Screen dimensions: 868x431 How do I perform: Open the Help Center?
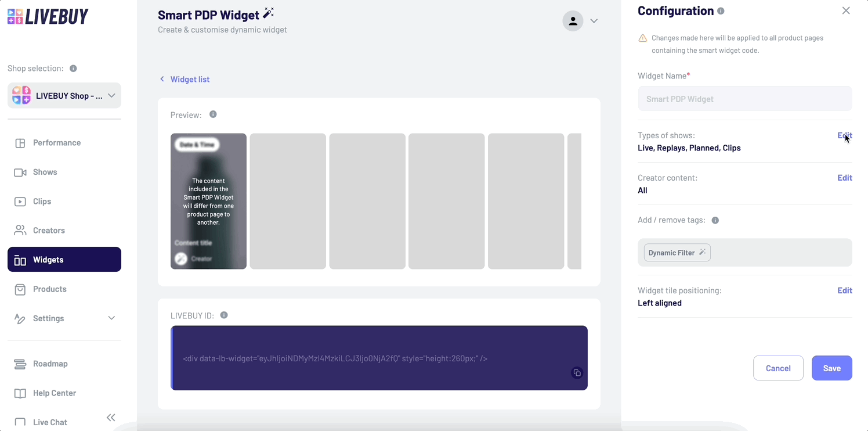point(53,393)
